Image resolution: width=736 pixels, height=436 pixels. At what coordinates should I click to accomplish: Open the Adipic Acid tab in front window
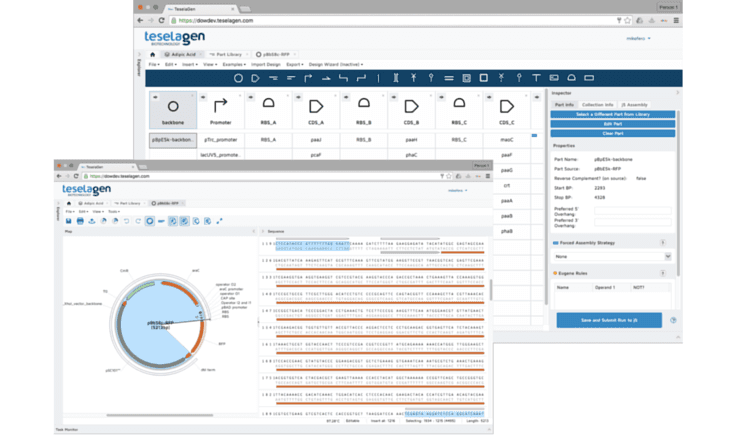tap(92, 203)
